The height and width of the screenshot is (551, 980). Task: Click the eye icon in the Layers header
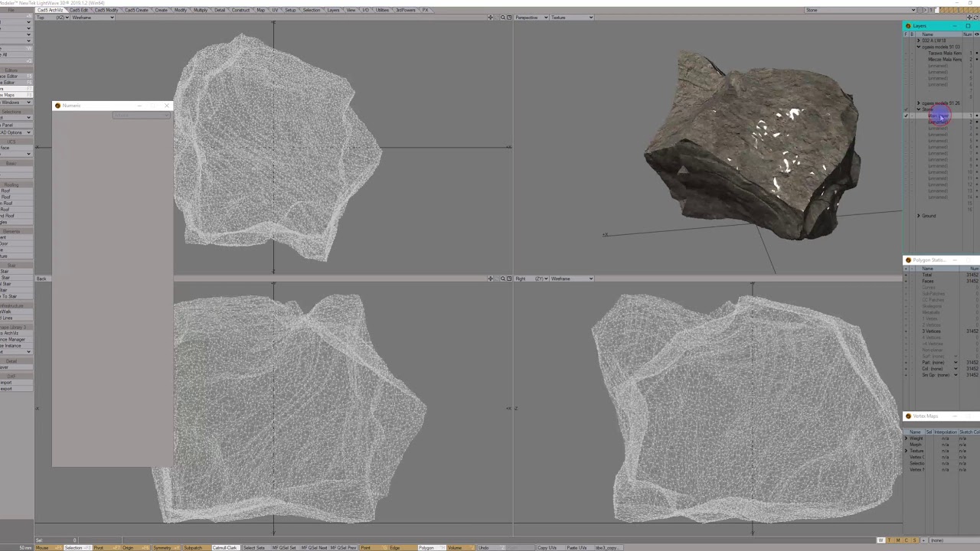976,34
